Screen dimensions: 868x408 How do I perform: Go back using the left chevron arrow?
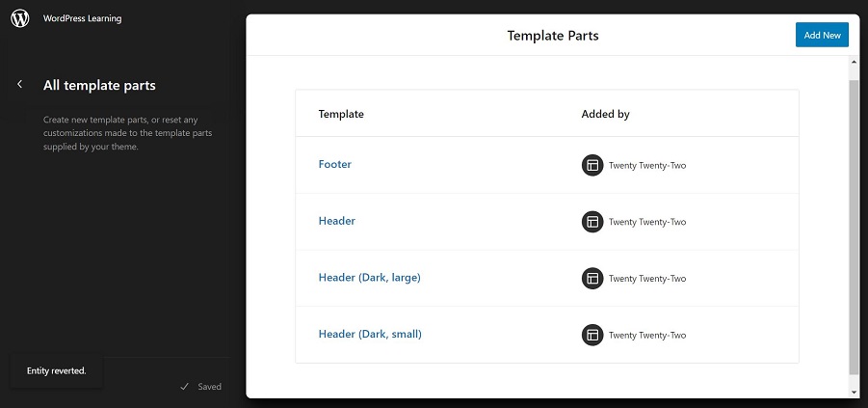pyautogui.click(x=20, y=84)
